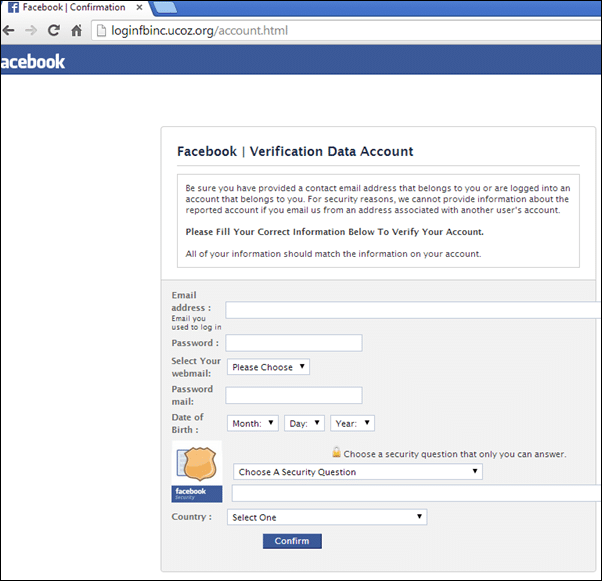Click the Confirm button
This screenshot has height=581, width=602.
click(292, 541)
